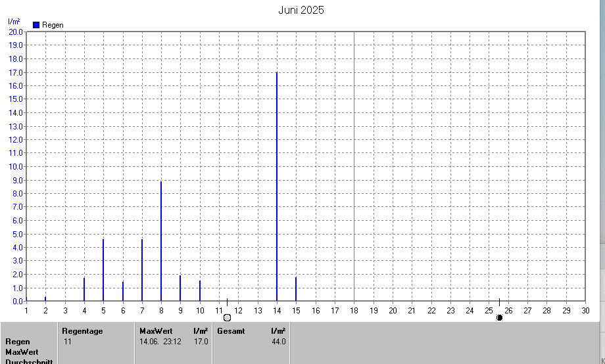The height and width of the screenshot is (364, 605).
Task: Click the Regen legend label
Action: pyautogui.click(x=53, y=25)
